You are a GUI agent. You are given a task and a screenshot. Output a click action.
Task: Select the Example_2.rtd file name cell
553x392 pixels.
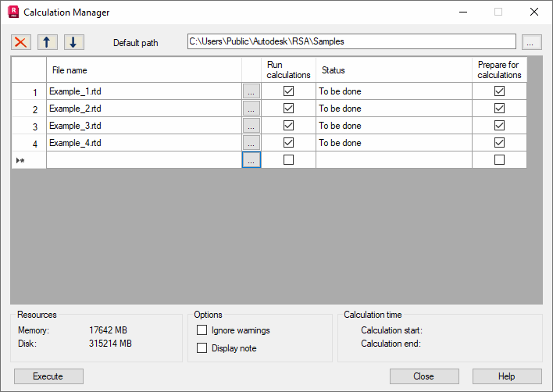click(x=144, y=109)
